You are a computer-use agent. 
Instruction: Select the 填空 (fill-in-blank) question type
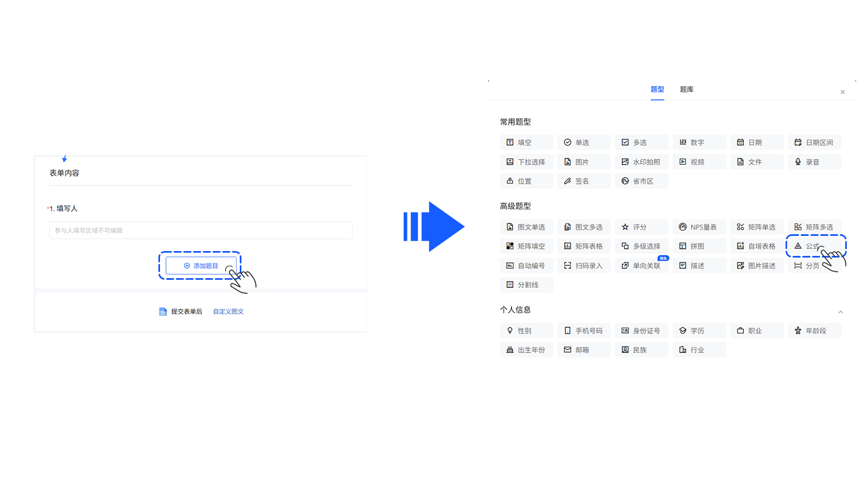click(x=526, y=142)
